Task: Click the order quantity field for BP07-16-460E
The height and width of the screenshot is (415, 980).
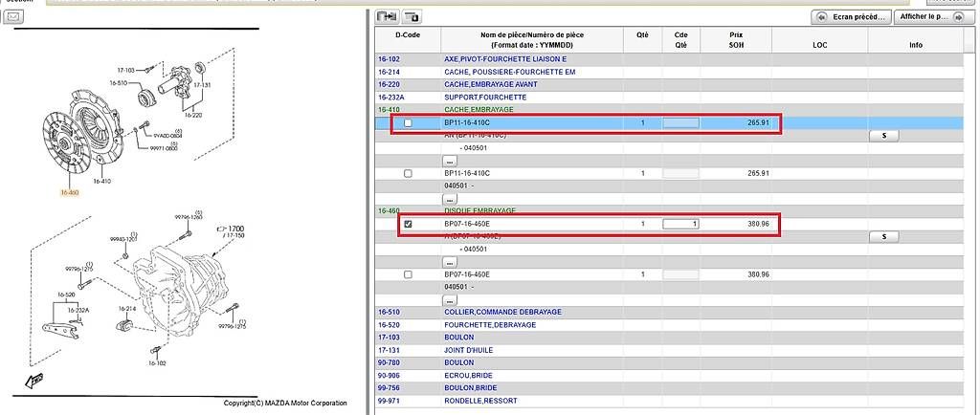Action: click(x=680, y=224)
